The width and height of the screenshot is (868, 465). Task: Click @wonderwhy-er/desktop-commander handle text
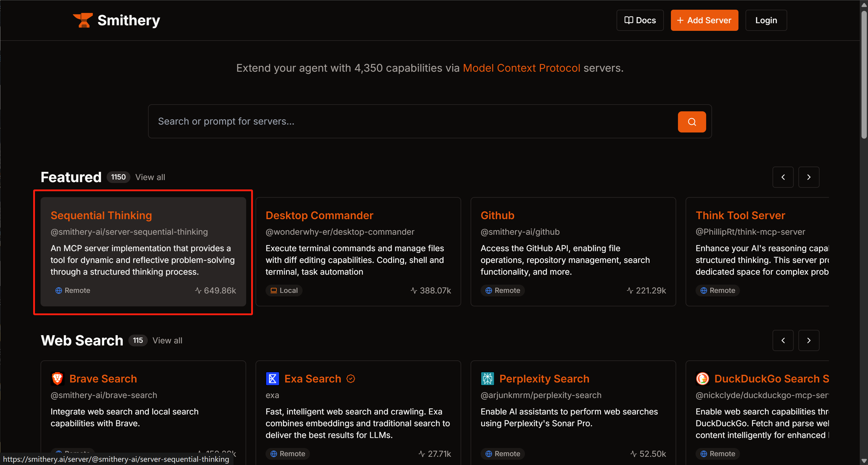[x=340, y=232]
